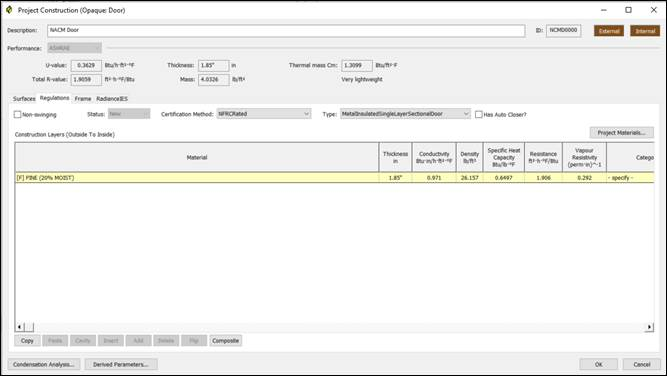Image resolution: width=667 pixels, height=376 pixels.
Task: Expand the door Type dropdown
Action: pos(405,114)
